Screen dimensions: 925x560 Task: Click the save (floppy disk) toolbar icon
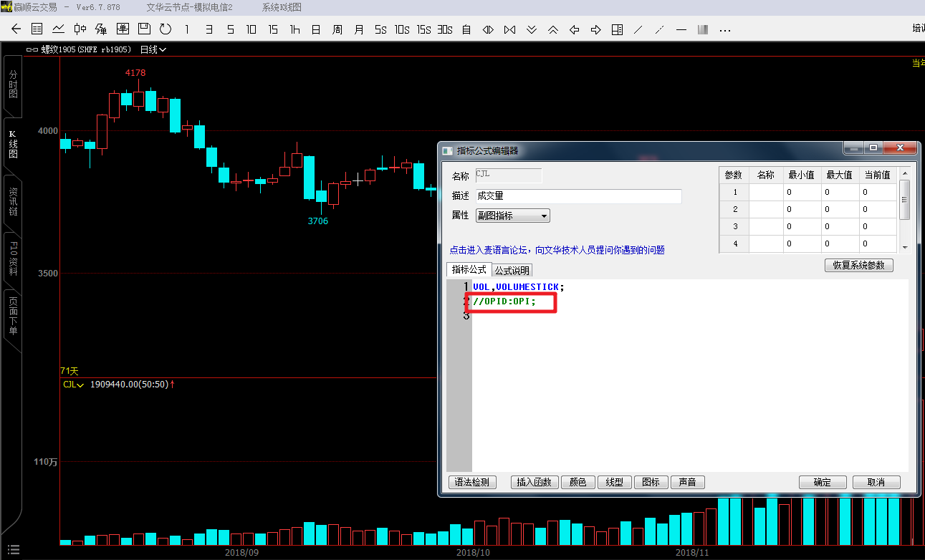(x=144, y=29)
